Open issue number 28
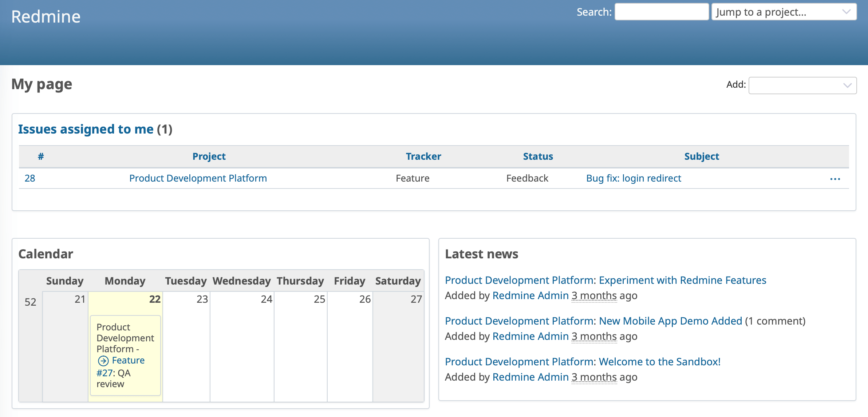This screenshot has height=417, width=868. point(30,178)
